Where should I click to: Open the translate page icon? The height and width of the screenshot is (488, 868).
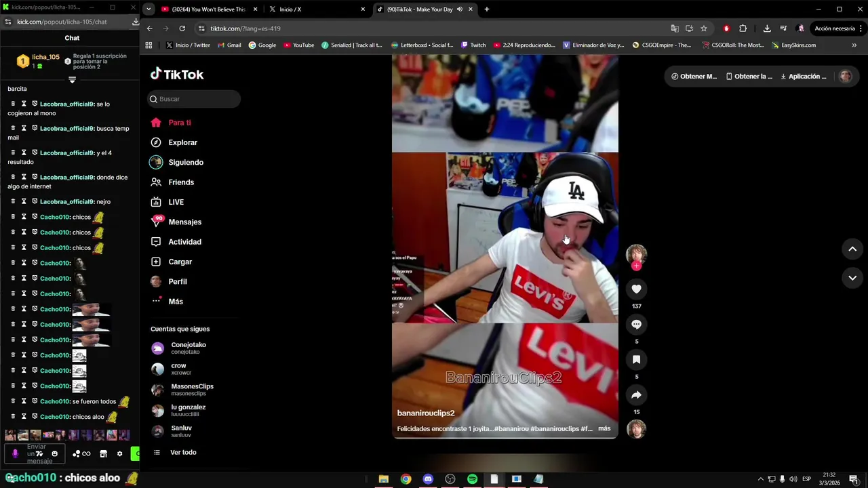[x=675, y=28]
